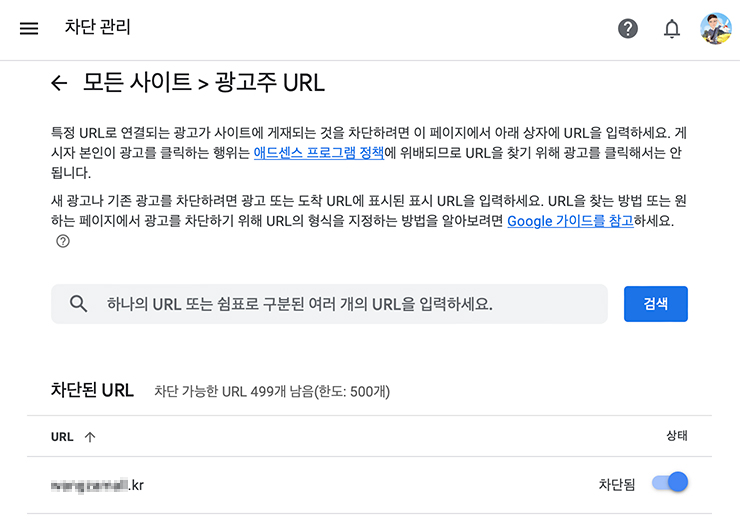The image size is (740, 522).
Task: Go back using the left arrow
Action: tap(59, 83)
